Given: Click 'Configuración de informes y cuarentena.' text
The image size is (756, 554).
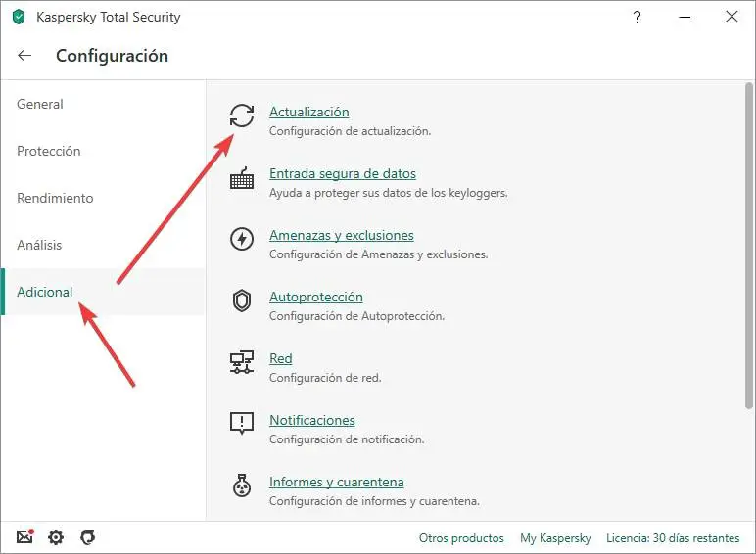Looking at the screenshot, I should (374, 501).
